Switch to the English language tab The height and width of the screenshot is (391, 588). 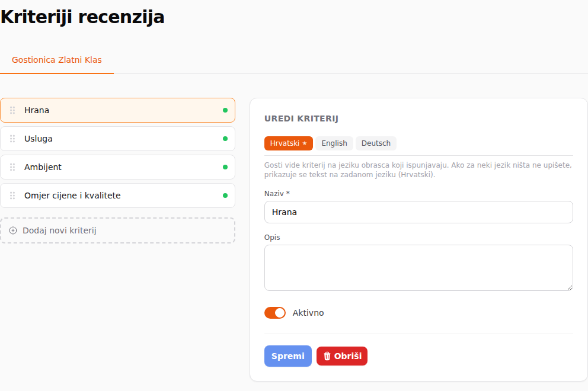click(334, 143)
